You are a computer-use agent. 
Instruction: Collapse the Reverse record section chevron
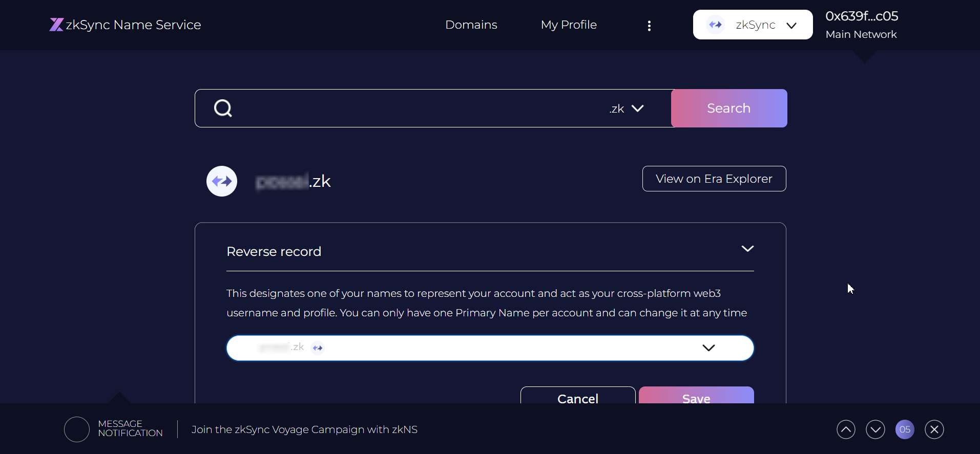pyautogui.click(x=747, y=249)
